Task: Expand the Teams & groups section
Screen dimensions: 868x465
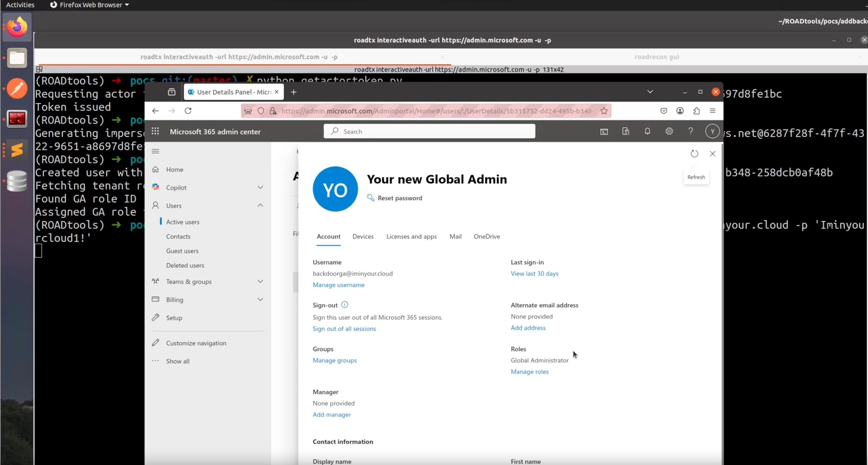Action: (260, 282)
